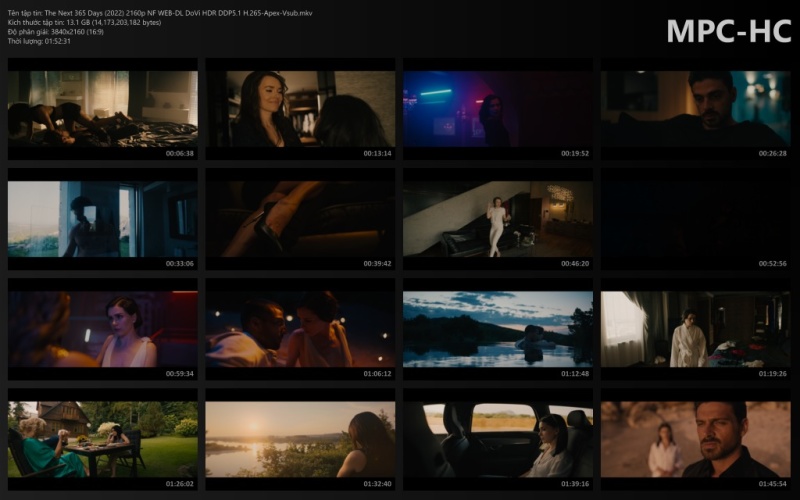This screenshot has height=500, width=800.
Task: Select the car thumbnail at 01:39:16
Action: pyautogui.click(x=498, y=439)
